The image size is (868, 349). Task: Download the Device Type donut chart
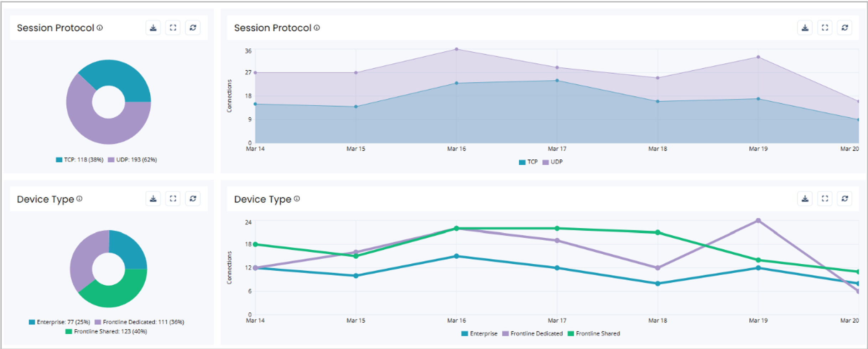coord(153,199)
